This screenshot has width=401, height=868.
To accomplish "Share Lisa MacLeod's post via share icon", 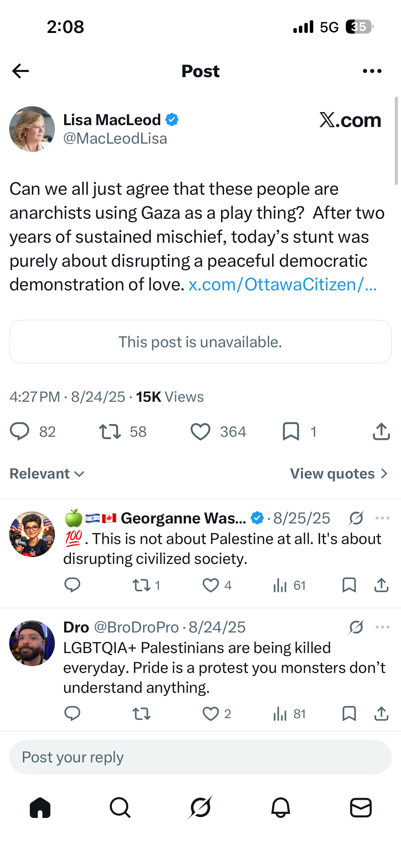I will click(x=381, y=431).
